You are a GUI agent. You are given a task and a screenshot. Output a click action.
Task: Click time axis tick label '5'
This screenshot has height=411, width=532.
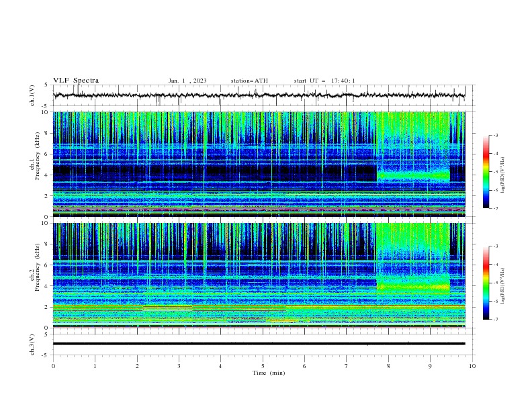263,366
